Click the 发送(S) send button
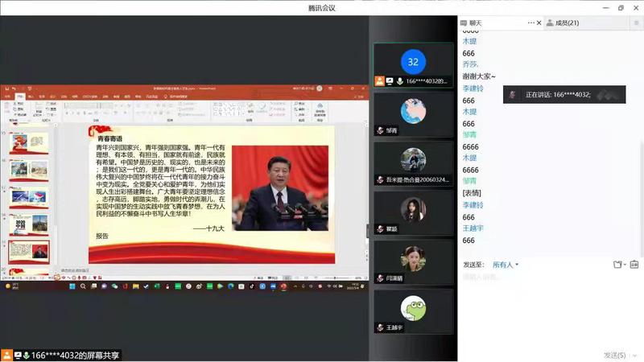The height and width of the screenshot is (362, 644). (616, 354)
